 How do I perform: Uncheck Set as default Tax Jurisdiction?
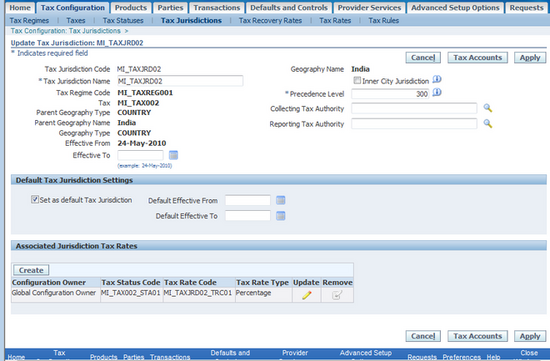pyautogui.click(x=35, y=200)
